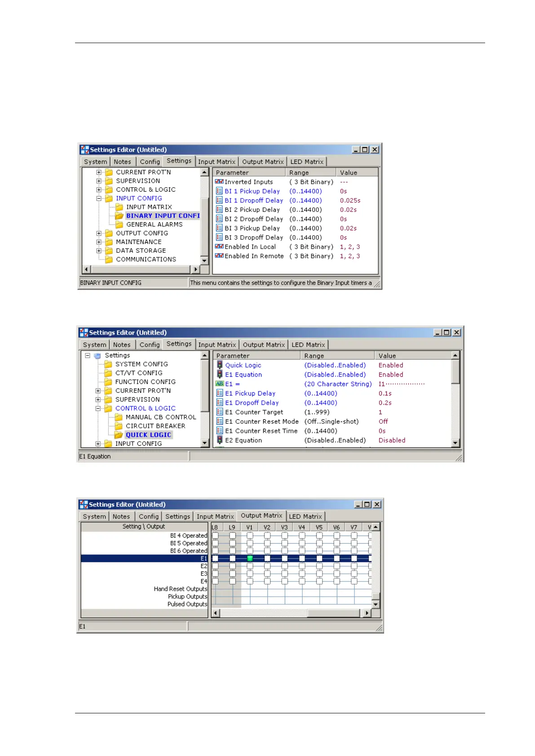Click the E2 Equation traffic-light icon
The height and width of the screenshot is (756, 535).
[x=220, y=440]
